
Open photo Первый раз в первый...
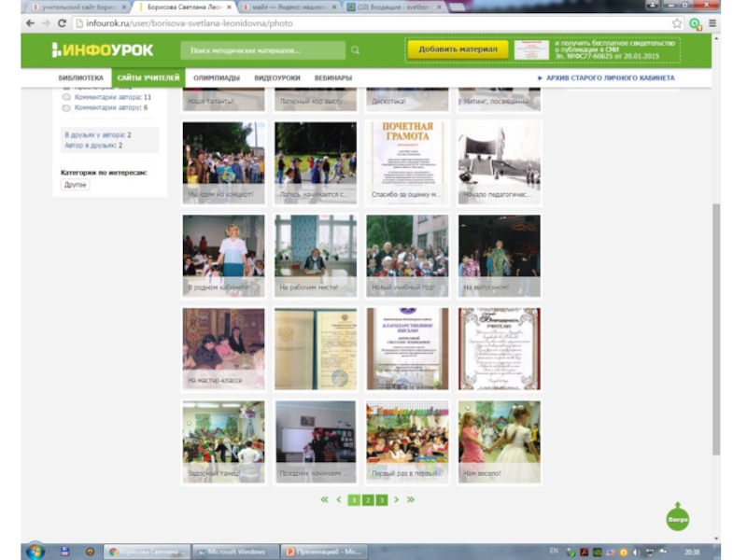pyautogui.click(x=407, y=441)
